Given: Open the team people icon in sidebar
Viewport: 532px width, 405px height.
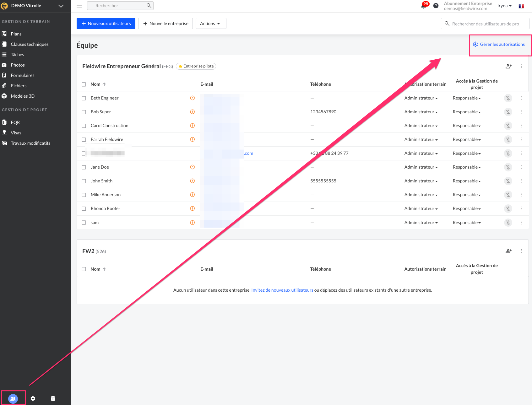Looking at the screenshot, I should point(13,398).
